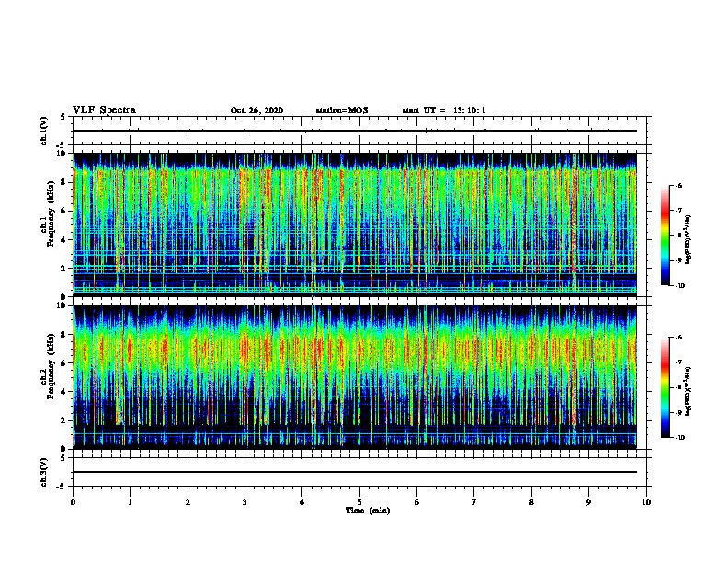Select the date text "Oct. 26, 2020"
Image resolution: width=728 pixels, height=563 pixels.
(256, 110)
